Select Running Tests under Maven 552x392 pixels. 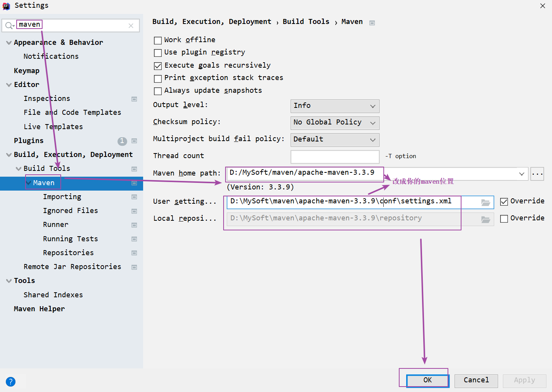70,239
